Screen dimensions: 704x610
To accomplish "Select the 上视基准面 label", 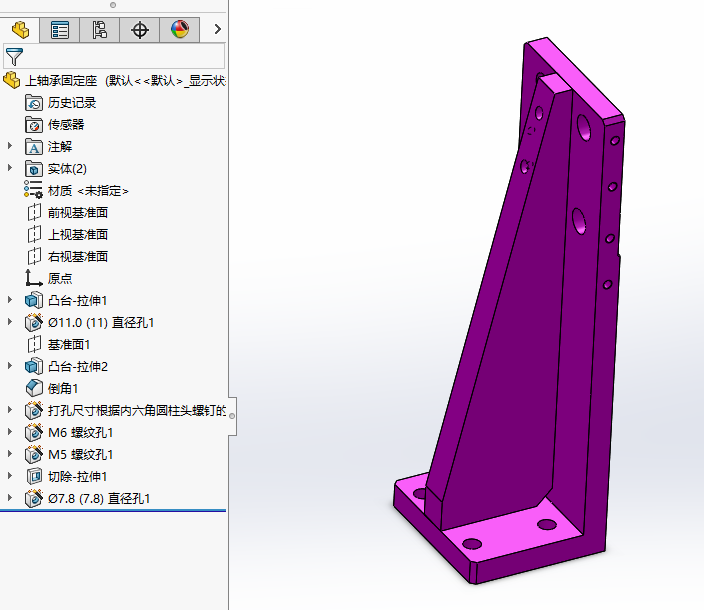I will click(78, 234).
